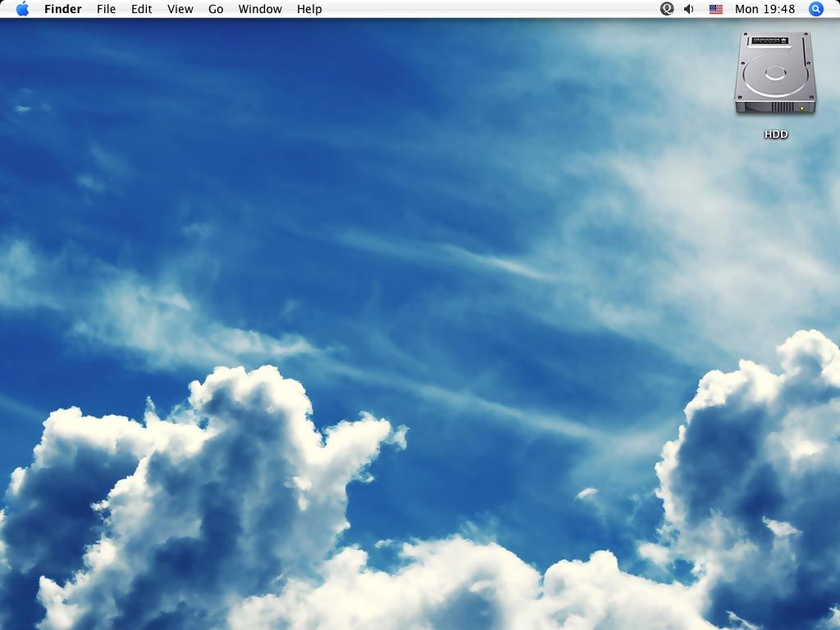The height and width of the screenshot is (630, 840).
Task: Click the Apple logo menu icon
Action: 22,9
